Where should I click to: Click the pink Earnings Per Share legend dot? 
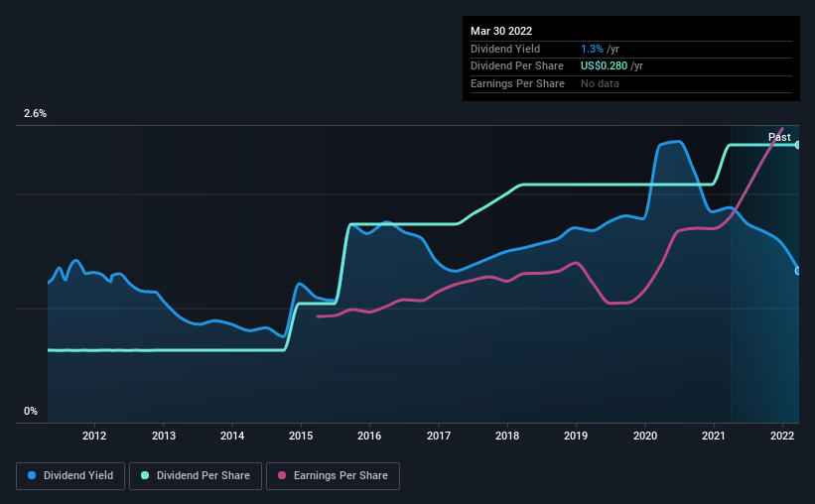(282, 475)
